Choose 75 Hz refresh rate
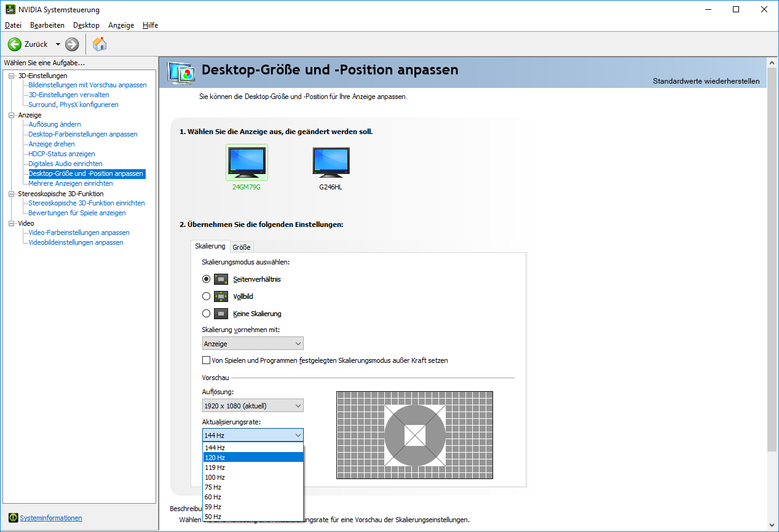 pos(253,487)
